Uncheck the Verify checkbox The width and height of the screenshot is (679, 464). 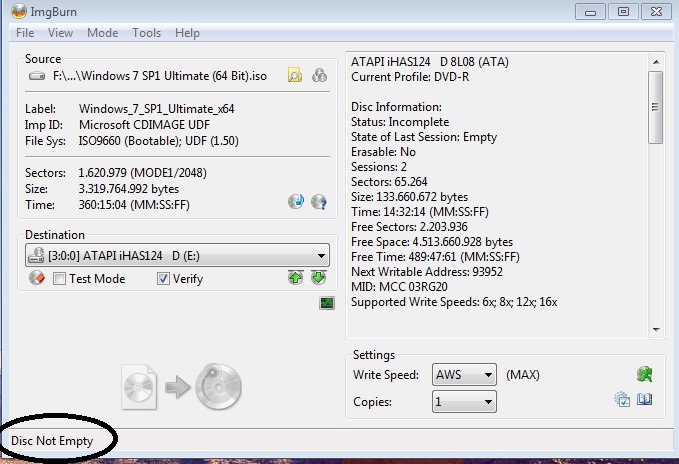click(x=163, y=279)
